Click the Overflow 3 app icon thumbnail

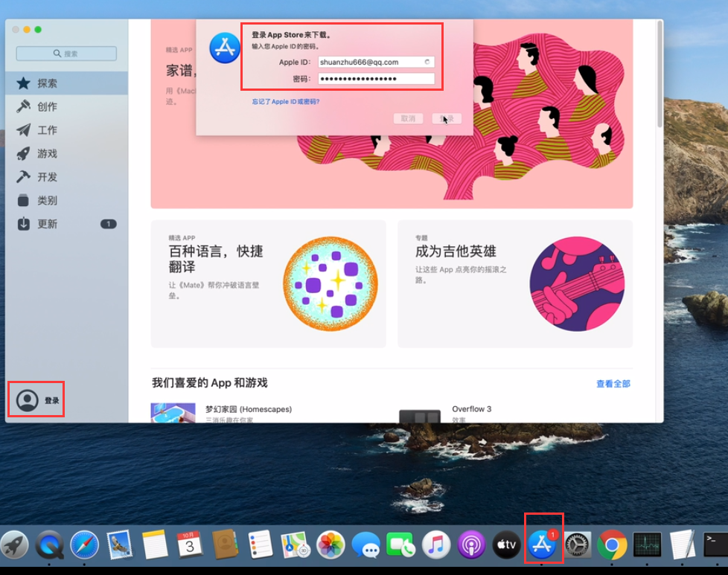pyautogui.click(x=420, y=416)
